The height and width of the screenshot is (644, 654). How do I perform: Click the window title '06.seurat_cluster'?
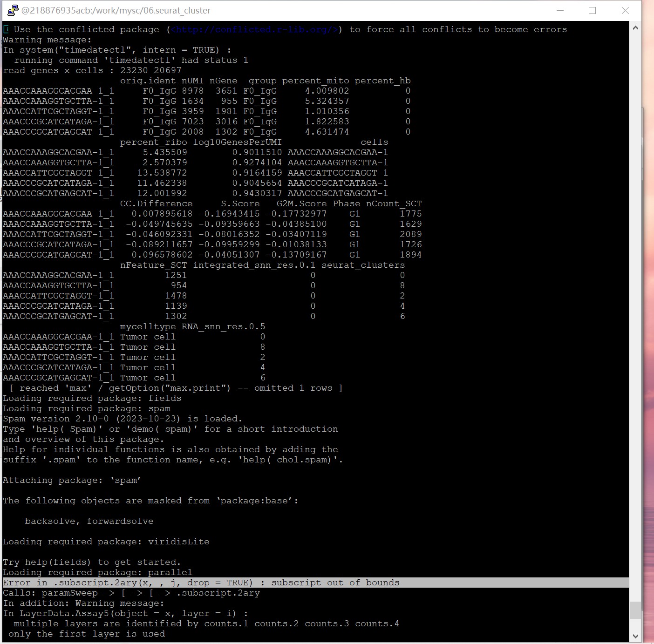177,10
